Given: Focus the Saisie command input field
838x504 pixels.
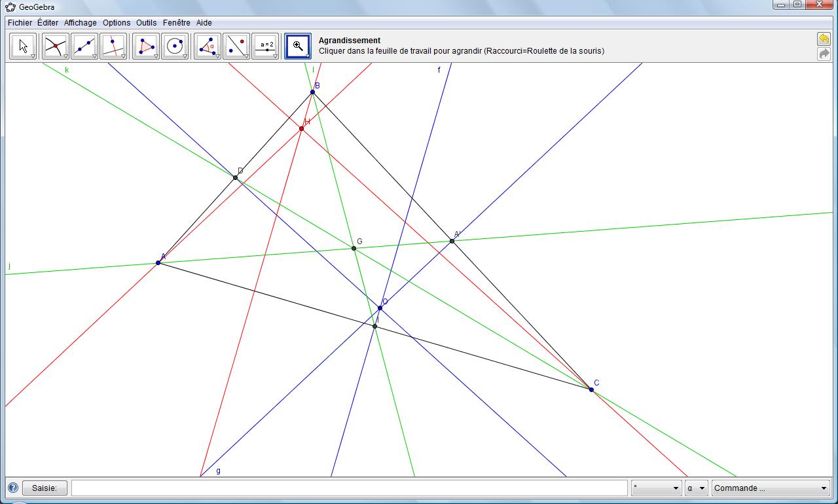Looking at the screenshot, I should [349, 488].
